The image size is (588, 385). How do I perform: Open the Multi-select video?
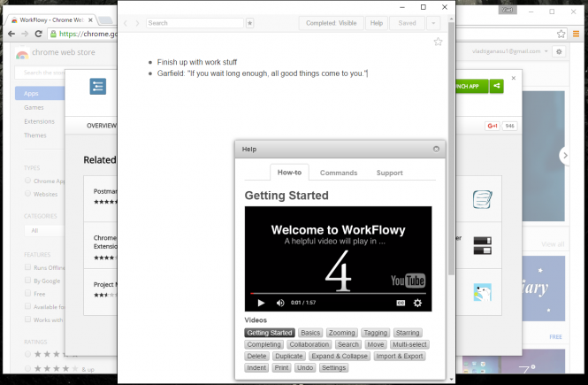click(x=409, y=344)
